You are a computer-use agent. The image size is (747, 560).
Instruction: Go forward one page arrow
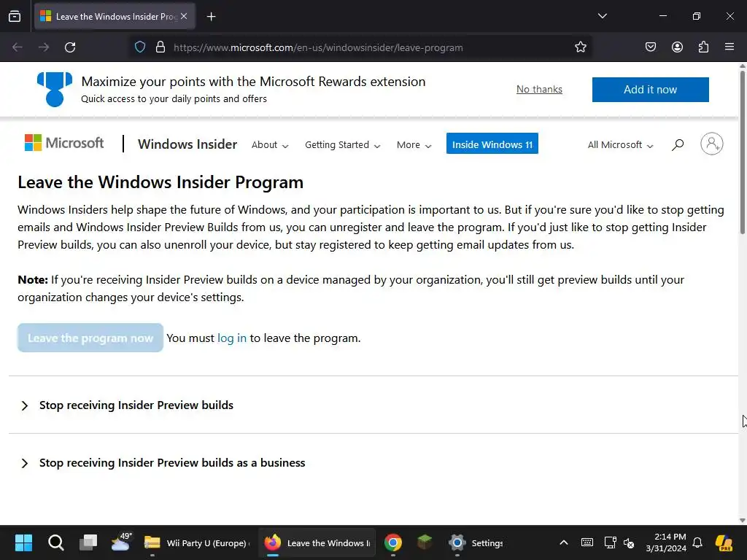tap(44, 47)
